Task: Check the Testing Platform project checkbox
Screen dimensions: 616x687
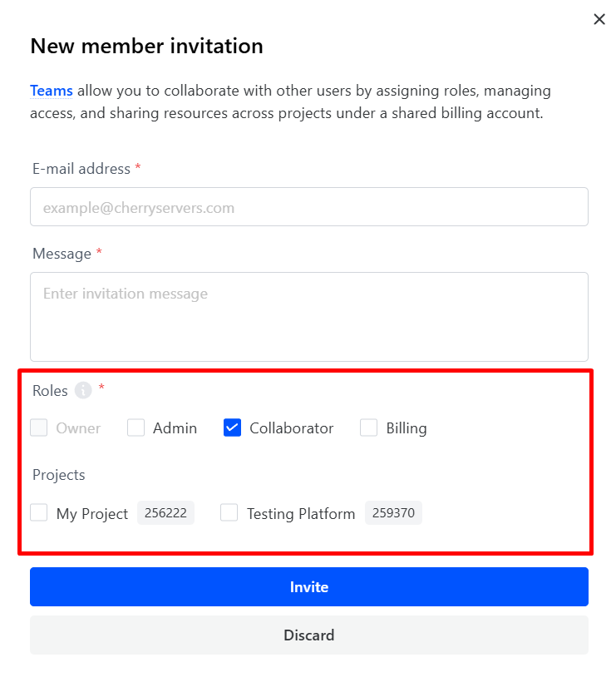Action: pos(229,513)
